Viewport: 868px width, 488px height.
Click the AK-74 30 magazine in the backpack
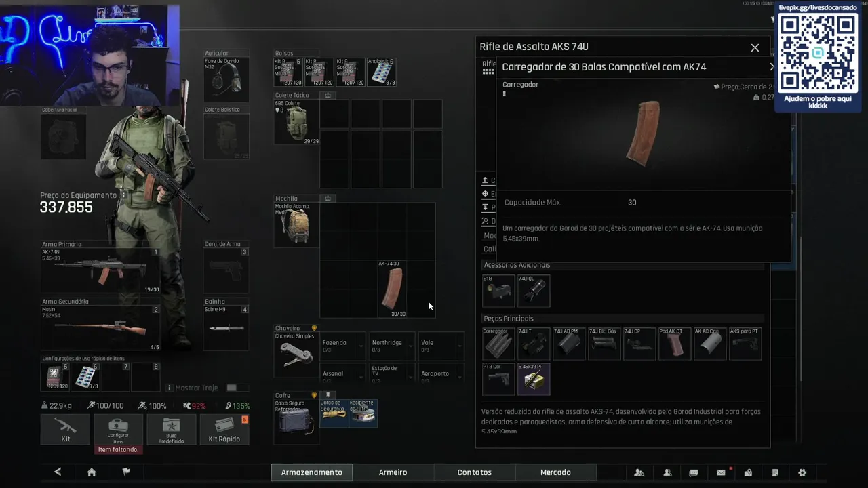tap(393, 289)
